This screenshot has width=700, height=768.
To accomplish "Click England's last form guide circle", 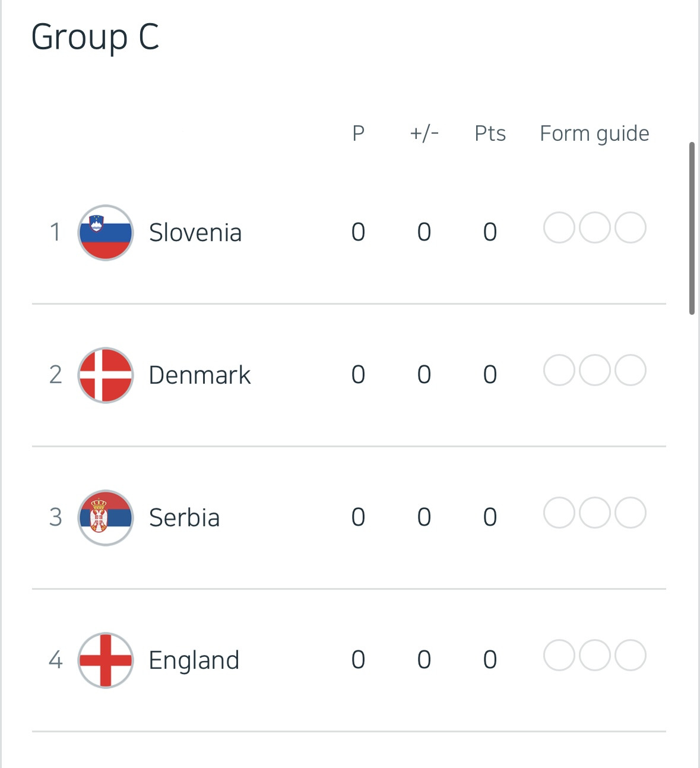I will point(631,655).
